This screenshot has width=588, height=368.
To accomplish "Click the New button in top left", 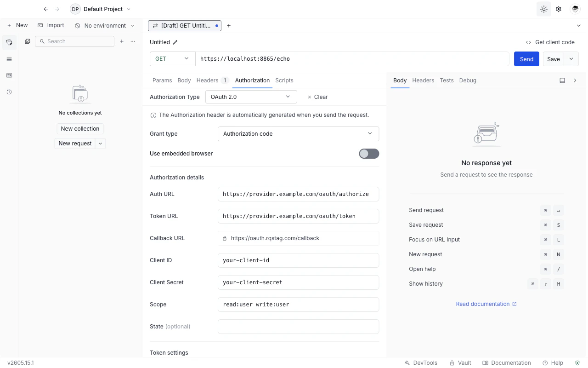I will pyautogui.click(x=17, y=25).
